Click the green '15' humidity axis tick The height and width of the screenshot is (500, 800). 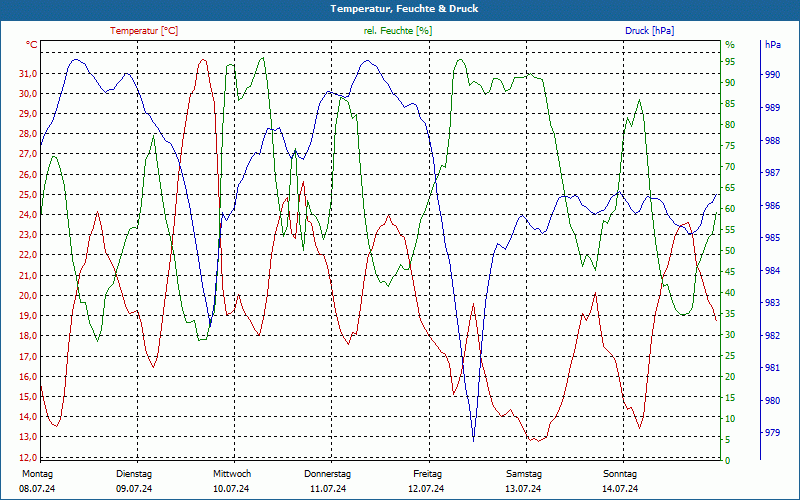click(730, 397)
